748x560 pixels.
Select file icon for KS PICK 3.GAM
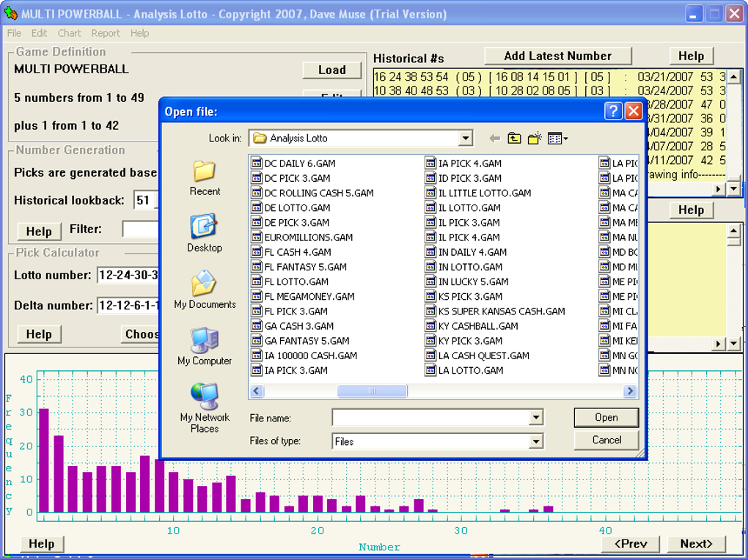coord(430,296)
